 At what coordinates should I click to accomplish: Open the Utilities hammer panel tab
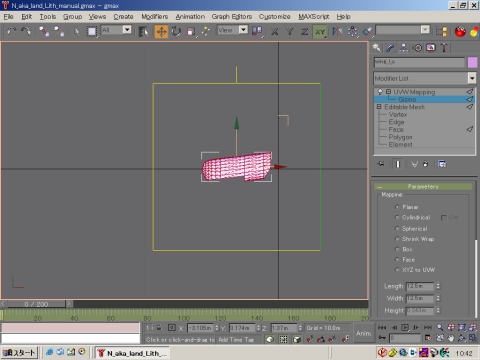(x=444, y=48)
